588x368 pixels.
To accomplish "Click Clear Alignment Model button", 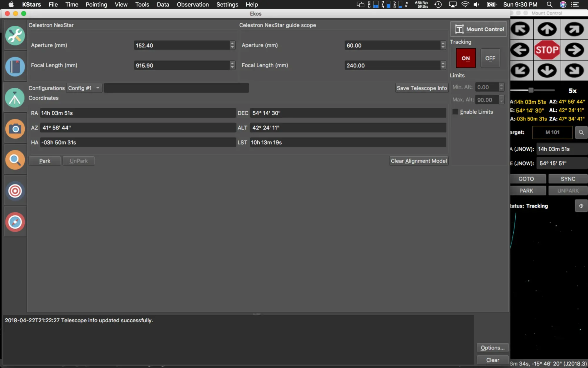I will coord(418,161).
